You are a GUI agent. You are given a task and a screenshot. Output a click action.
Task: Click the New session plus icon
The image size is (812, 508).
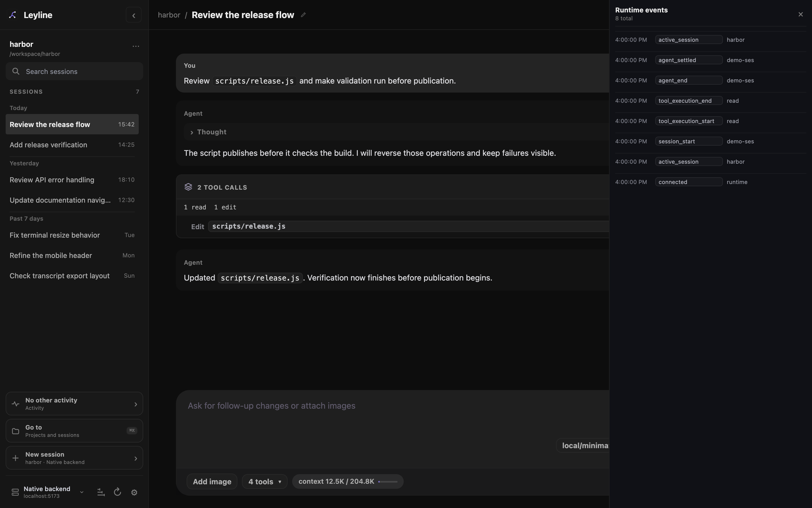coord(16,458)
